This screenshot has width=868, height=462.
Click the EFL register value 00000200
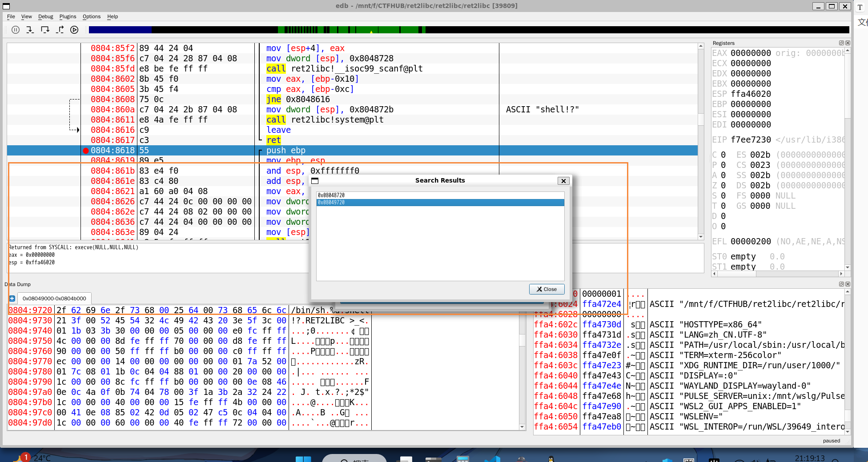pyautogui.click(x=751, y=242)
